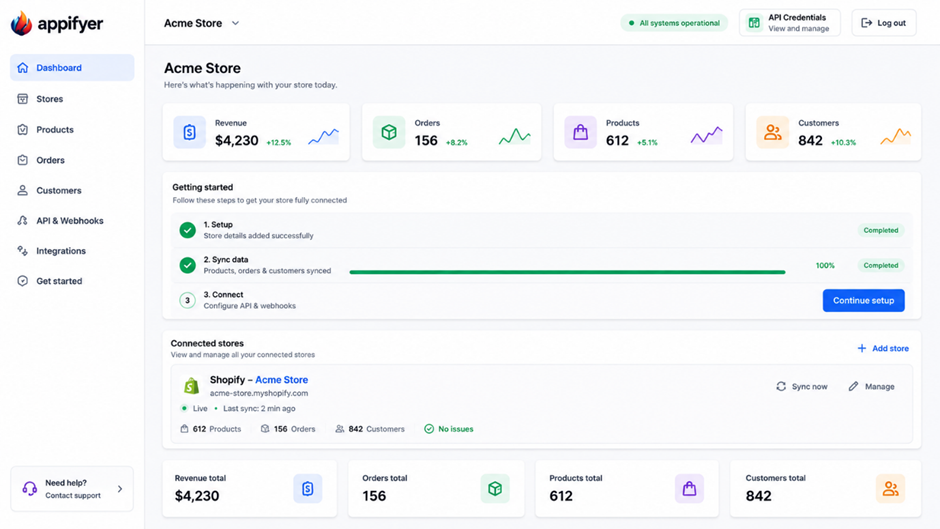The image size is (940, 529).
Task: Click the No issues check icon
Action: click(x=429, y=429)
